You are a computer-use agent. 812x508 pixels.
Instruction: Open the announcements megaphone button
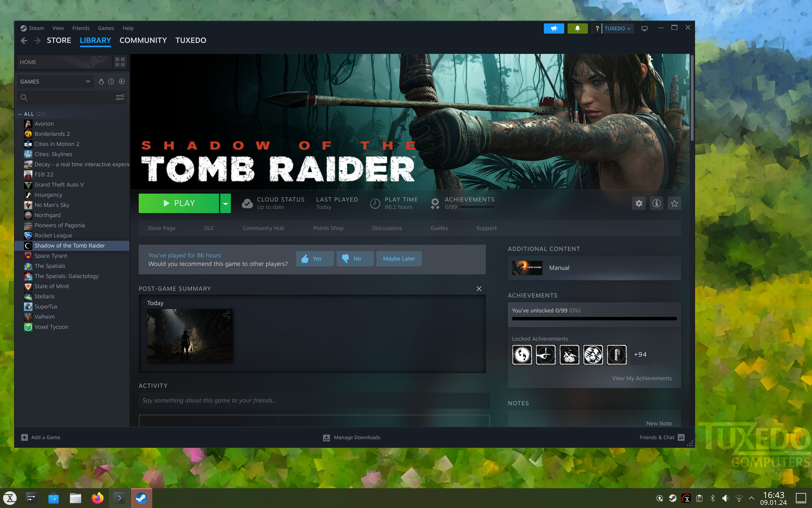pyautogui.click(x=554, y=28)
